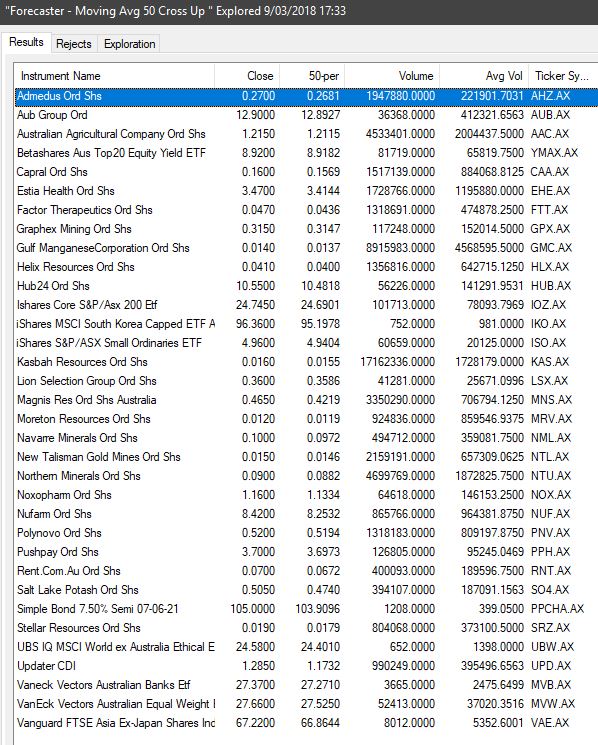Screen dimensions: 598x745
Task: Select Rent.Com.Au Ord Shs row
Action: pos(306,571)
